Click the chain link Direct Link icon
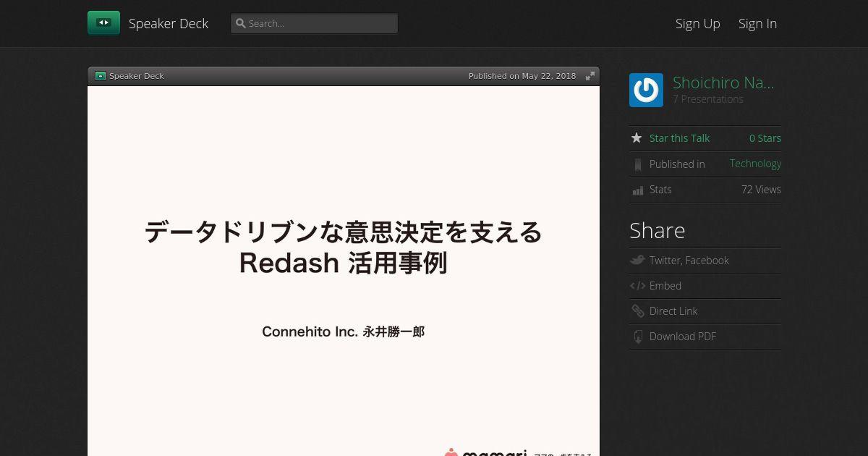Screen dimensions: 868x456 637,311
